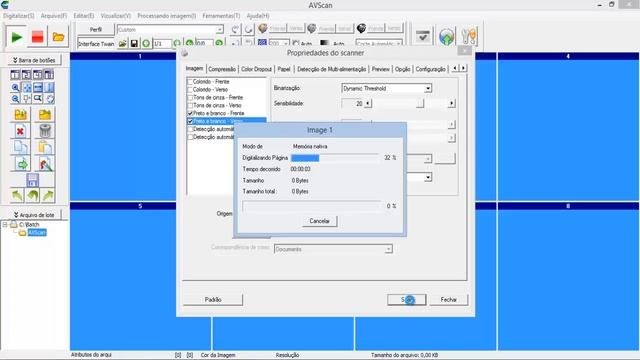Select the AVScan folder in batch tree
This screenshot has height=360, width=640.
tap(37, 233)
